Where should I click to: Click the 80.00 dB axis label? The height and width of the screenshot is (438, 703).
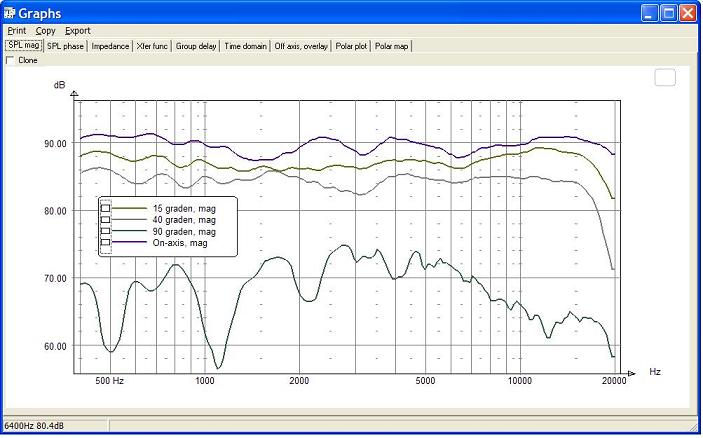tap(55, 211)
